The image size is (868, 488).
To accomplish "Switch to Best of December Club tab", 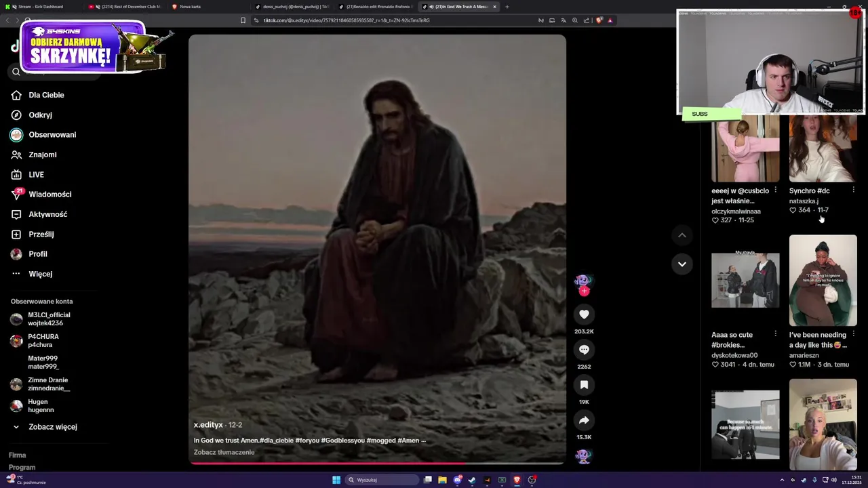I will pos(125,7).
